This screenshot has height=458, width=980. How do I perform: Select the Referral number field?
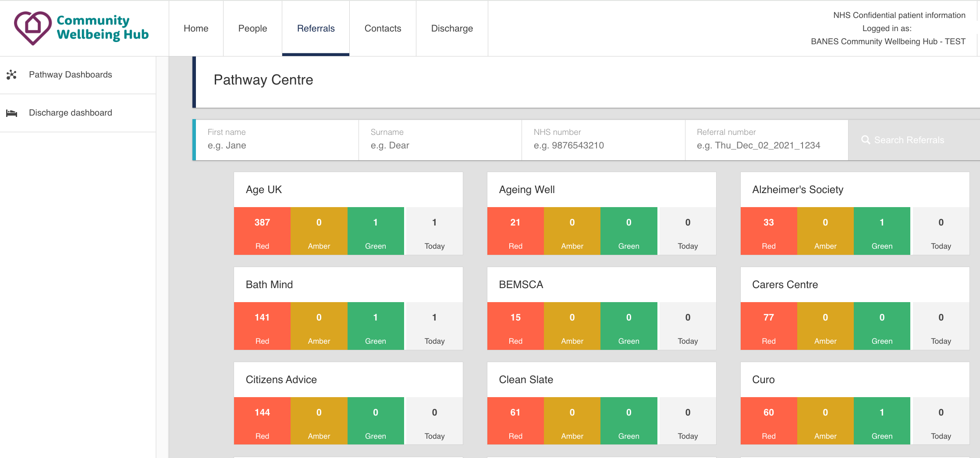[766, 145]
